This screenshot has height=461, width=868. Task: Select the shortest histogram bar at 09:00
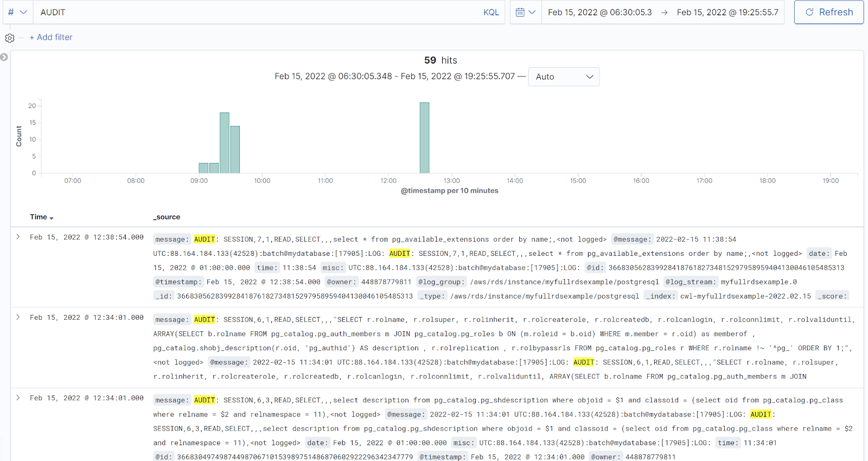[x=203, y=168]
